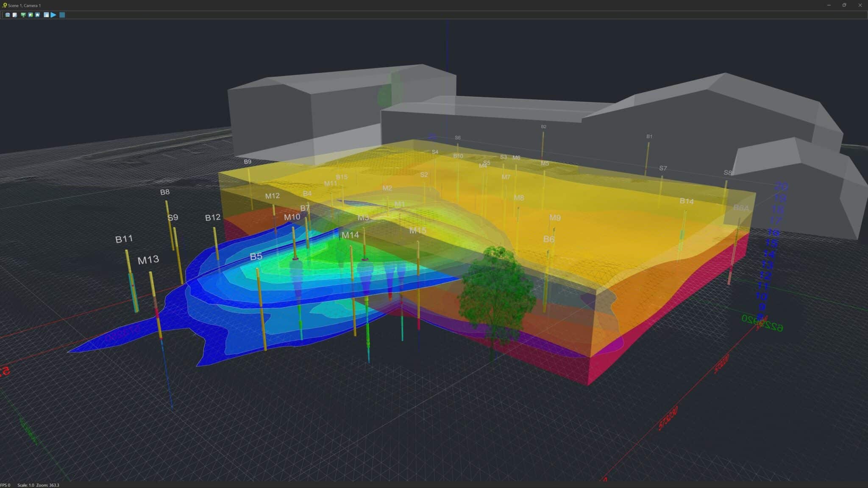Restore down the scene window

click(844, 5)
